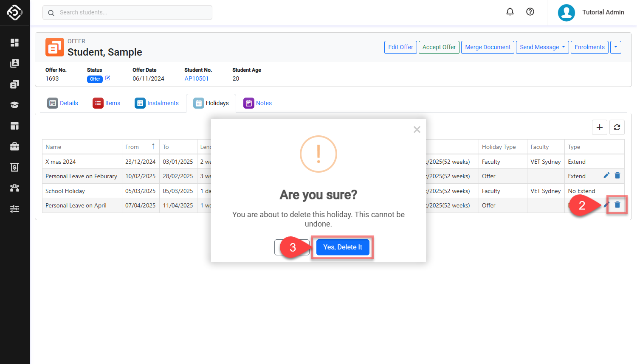Click the notifications bell icon

pos(510,12)
